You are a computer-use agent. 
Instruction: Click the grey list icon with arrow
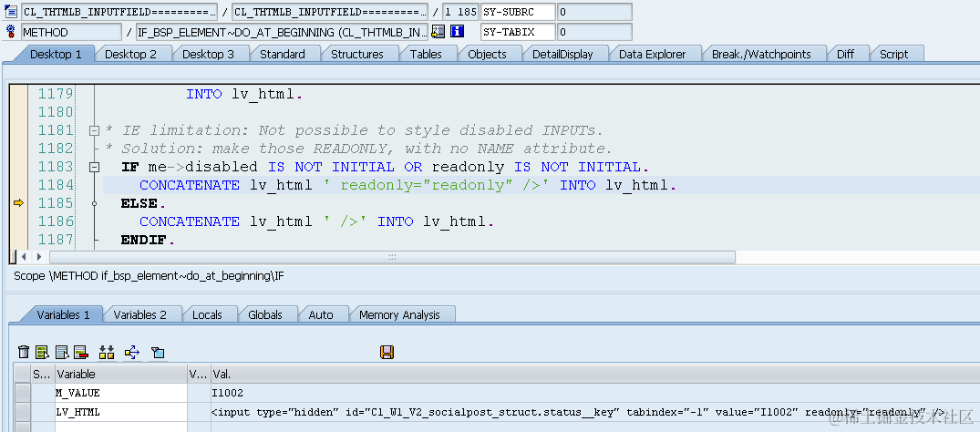(x=62, y=352)
